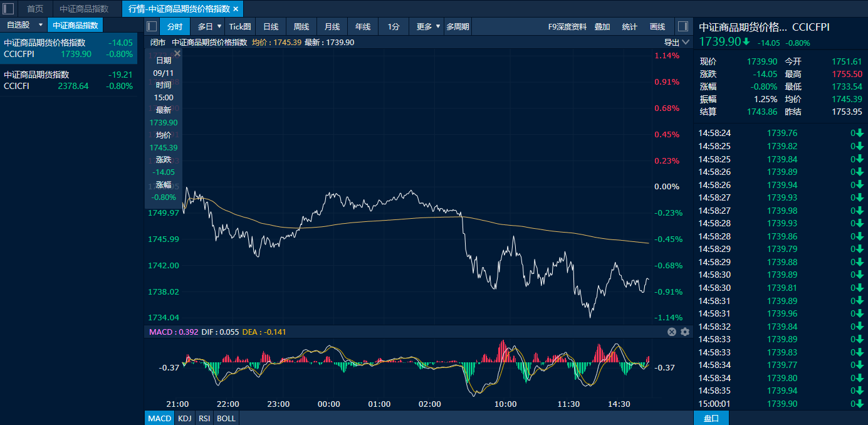Open the 多周期 multi-period view
Screen dimensions: 868x425
pos(458,26)
